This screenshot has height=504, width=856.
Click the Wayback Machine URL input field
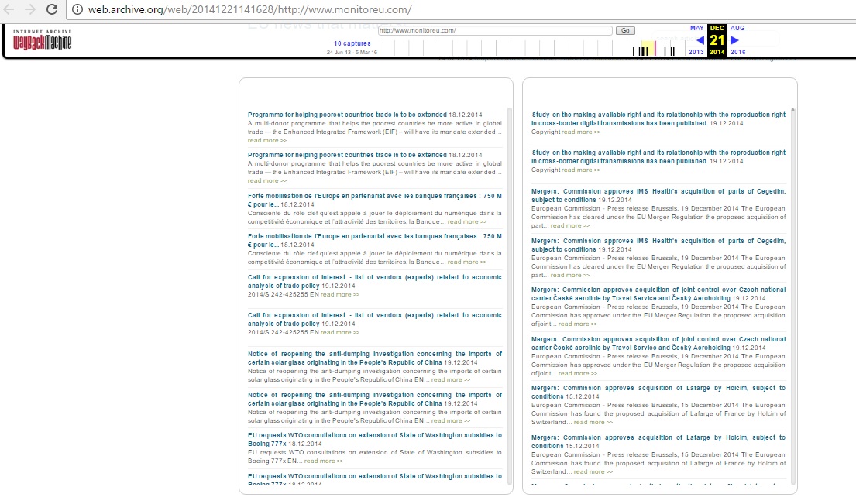(x=495, y=30)
